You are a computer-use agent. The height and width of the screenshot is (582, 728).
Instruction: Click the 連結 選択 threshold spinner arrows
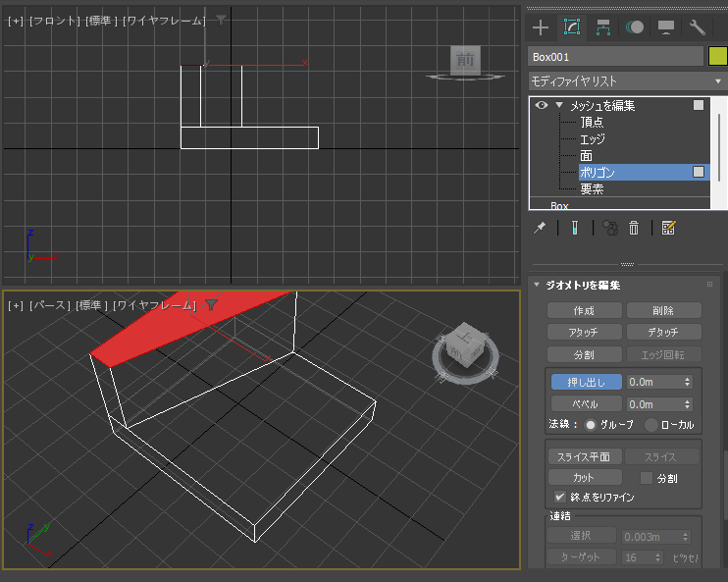coord(685,537)
